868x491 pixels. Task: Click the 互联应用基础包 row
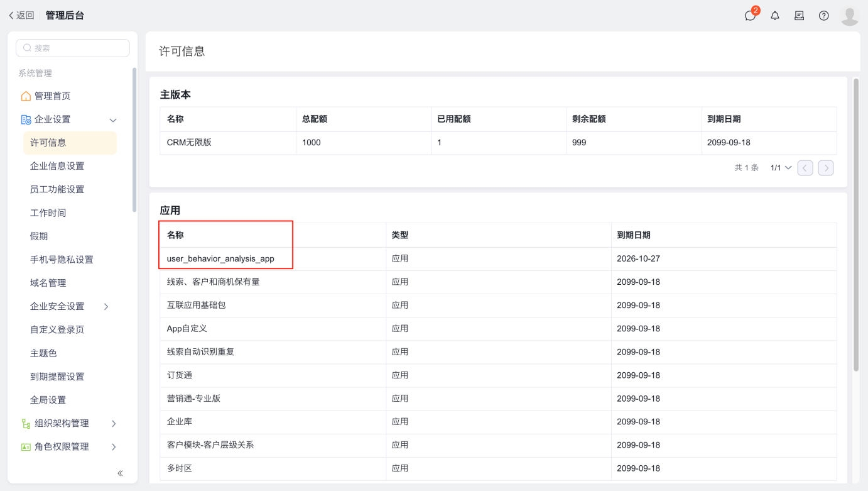(x=498, y=306)
